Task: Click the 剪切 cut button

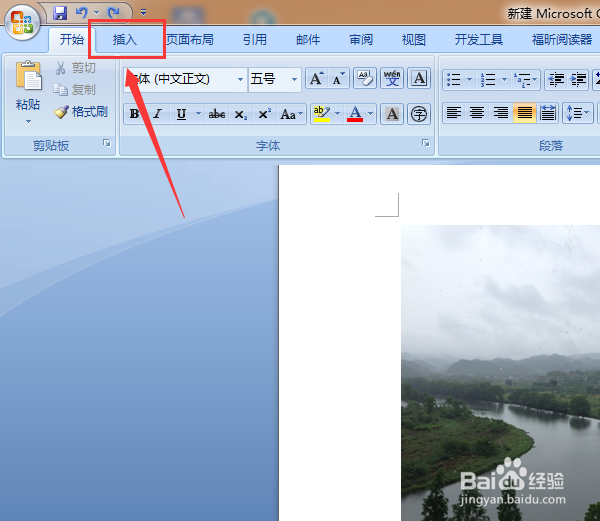Action: tap(76, 68)
